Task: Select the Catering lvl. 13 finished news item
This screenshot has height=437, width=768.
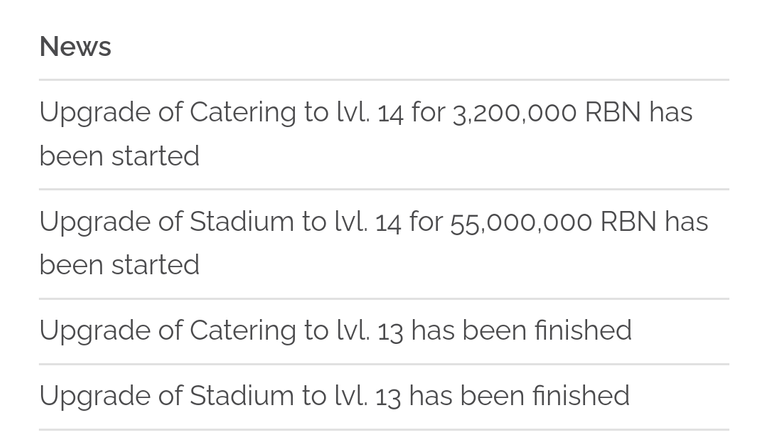Action: 384,331
